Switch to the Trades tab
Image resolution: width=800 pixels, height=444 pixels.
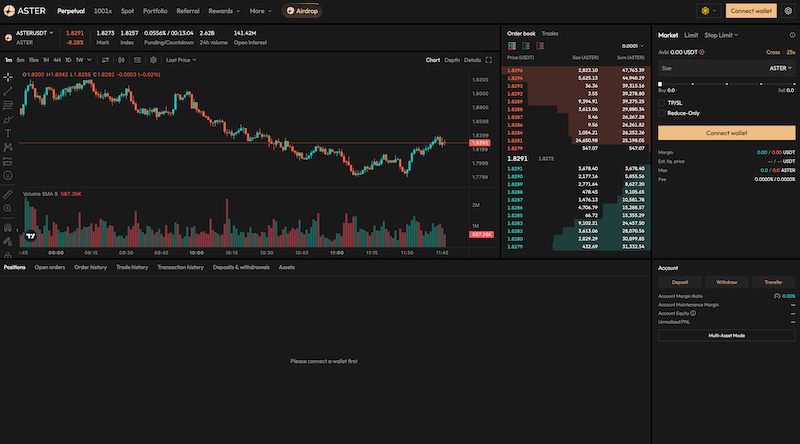click(550, 33)
